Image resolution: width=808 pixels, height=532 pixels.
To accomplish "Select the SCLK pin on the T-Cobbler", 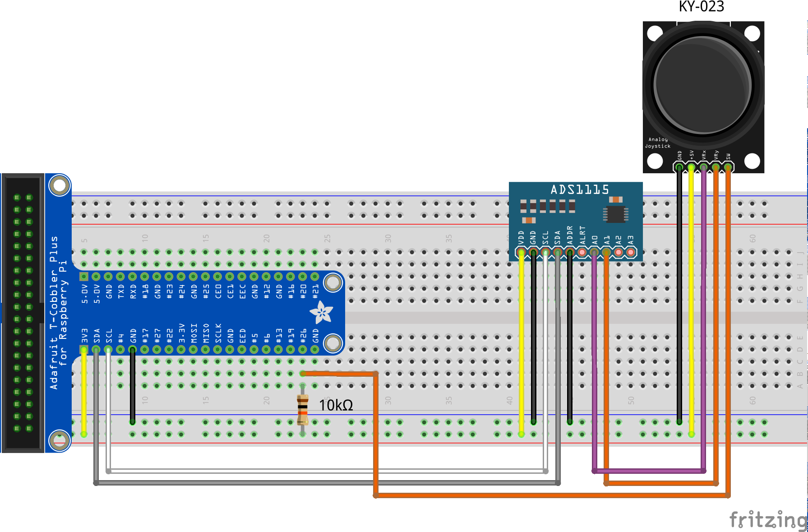I will point(218,349).
